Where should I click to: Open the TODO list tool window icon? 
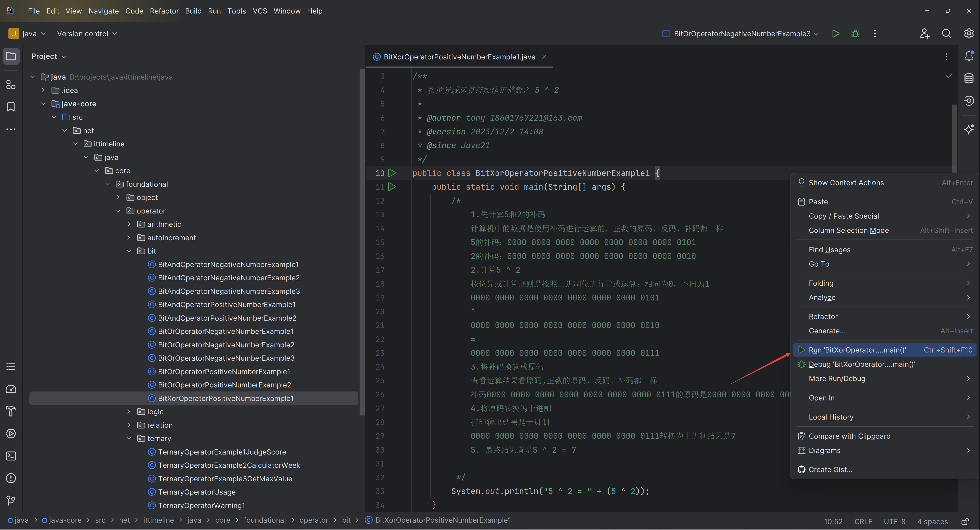click(x=11, y=367)
